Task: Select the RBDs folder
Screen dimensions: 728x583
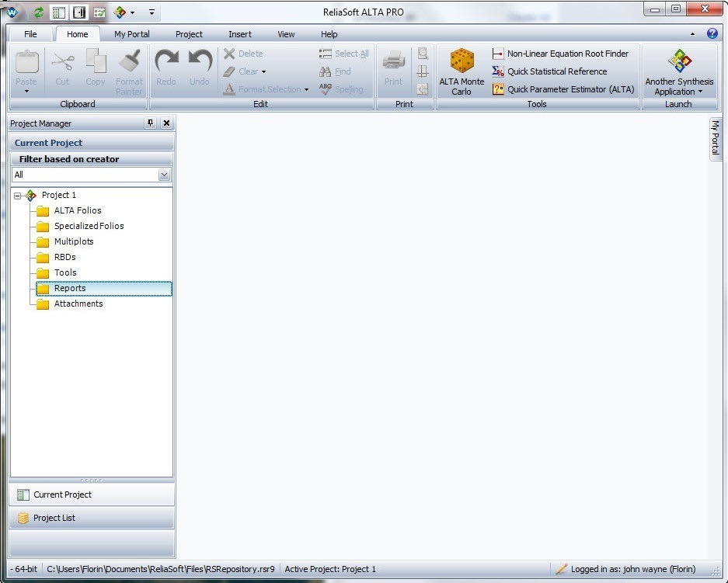Action: [x=65, y=258]
